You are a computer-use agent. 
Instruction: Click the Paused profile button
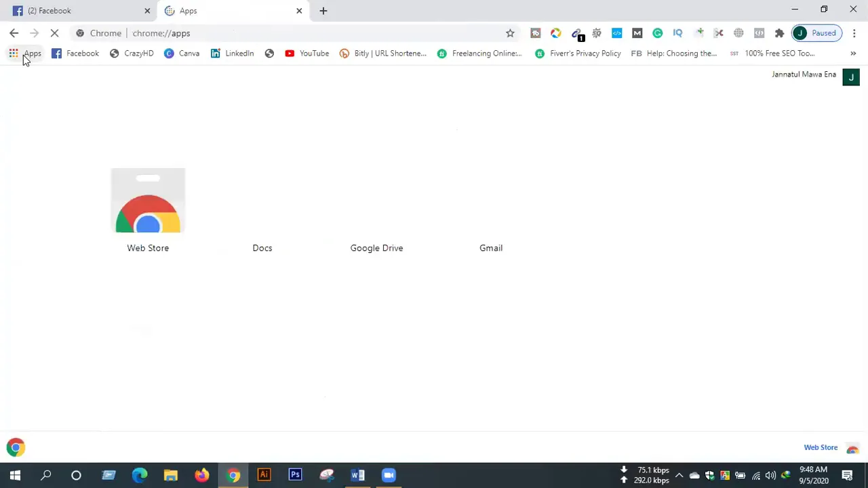pos(817,33)
